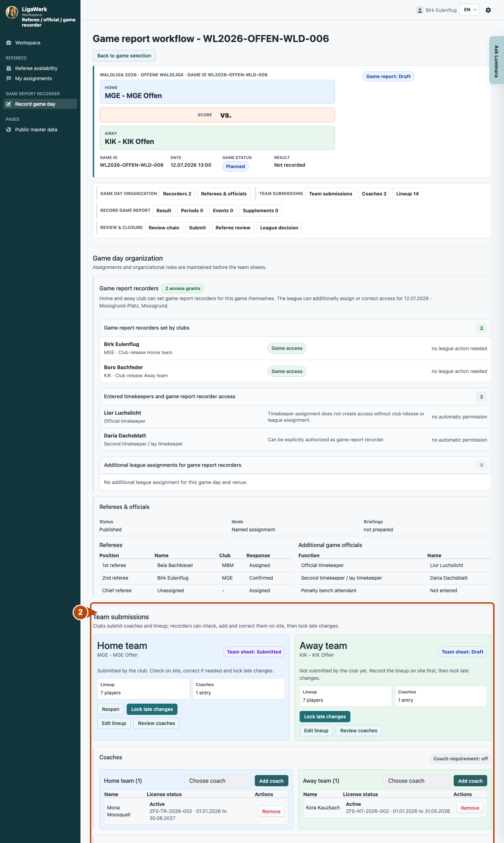Open the Coaches 2 tab
The width and height of the screenshot is (504, 843).
point(374,194)
